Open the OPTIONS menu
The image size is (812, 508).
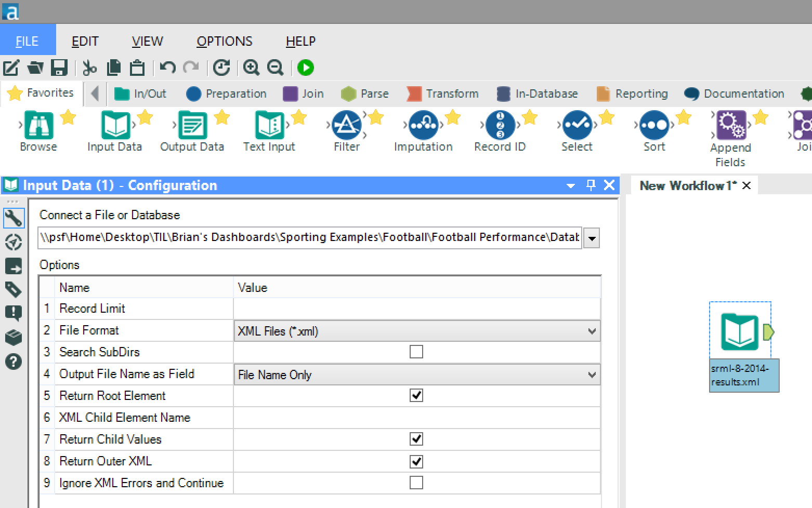[225, 41]
